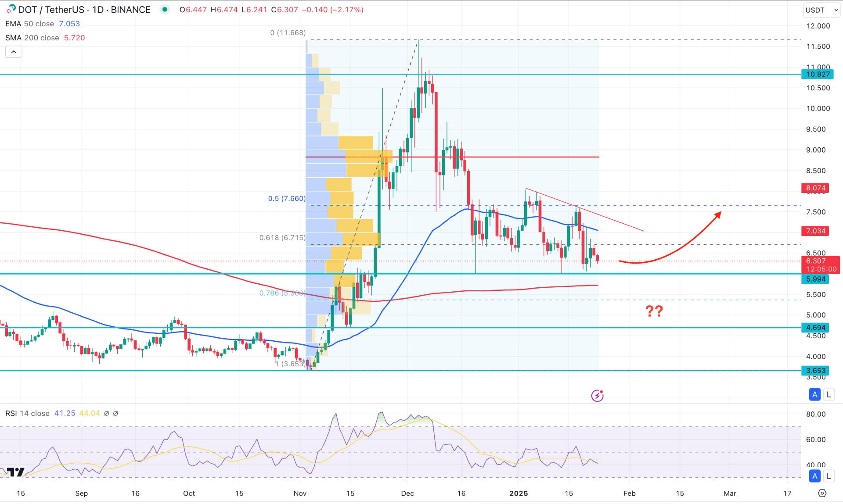The image size is (843, 504).
Task: Click the red 8.074 price label
Action: coord(815,188)
